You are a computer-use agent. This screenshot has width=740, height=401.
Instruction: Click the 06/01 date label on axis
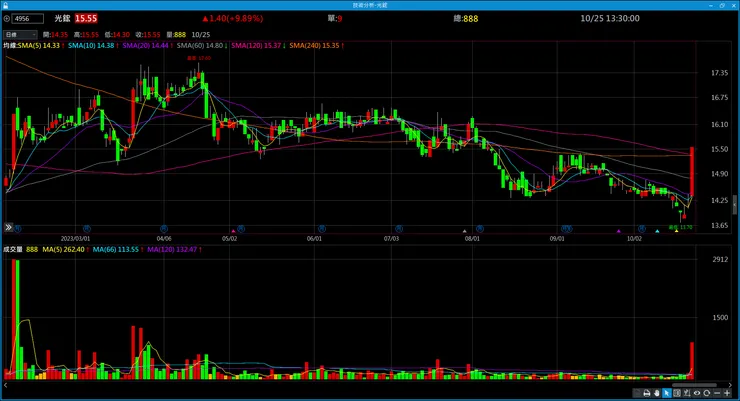[314, 239]
